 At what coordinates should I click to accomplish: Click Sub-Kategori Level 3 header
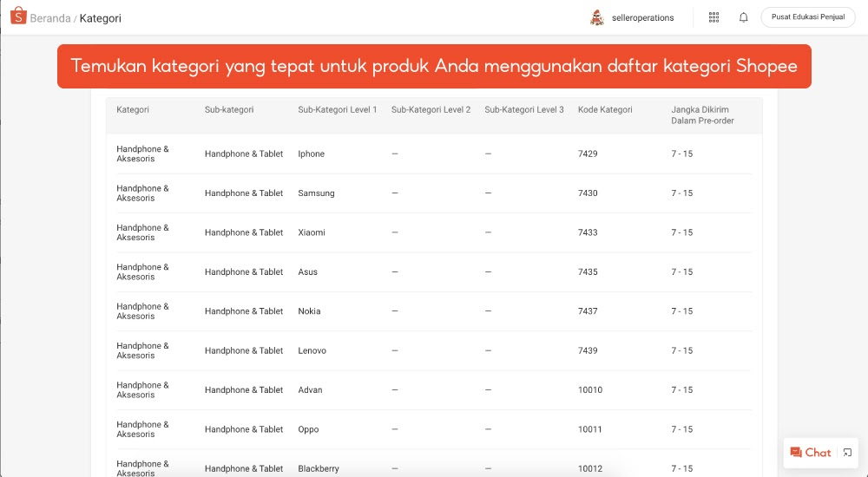524,109
